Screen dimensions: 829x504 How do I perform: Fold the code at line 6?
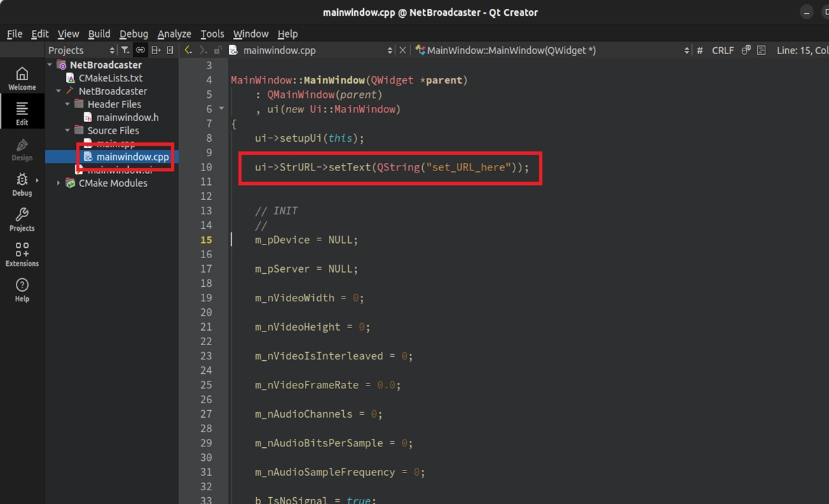[221, 109]
